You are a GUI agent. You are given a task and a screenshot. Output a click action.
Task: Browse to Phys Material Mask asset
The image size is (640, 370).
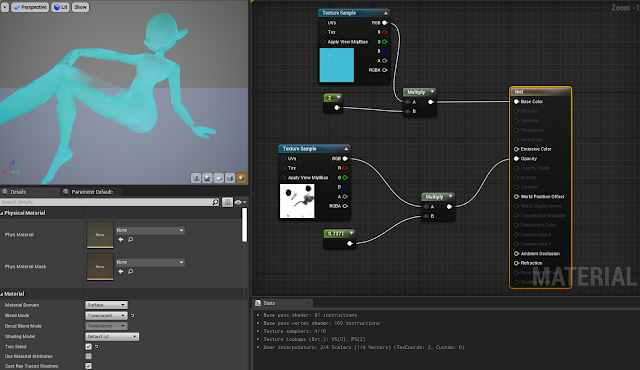(x=131, y=271)
